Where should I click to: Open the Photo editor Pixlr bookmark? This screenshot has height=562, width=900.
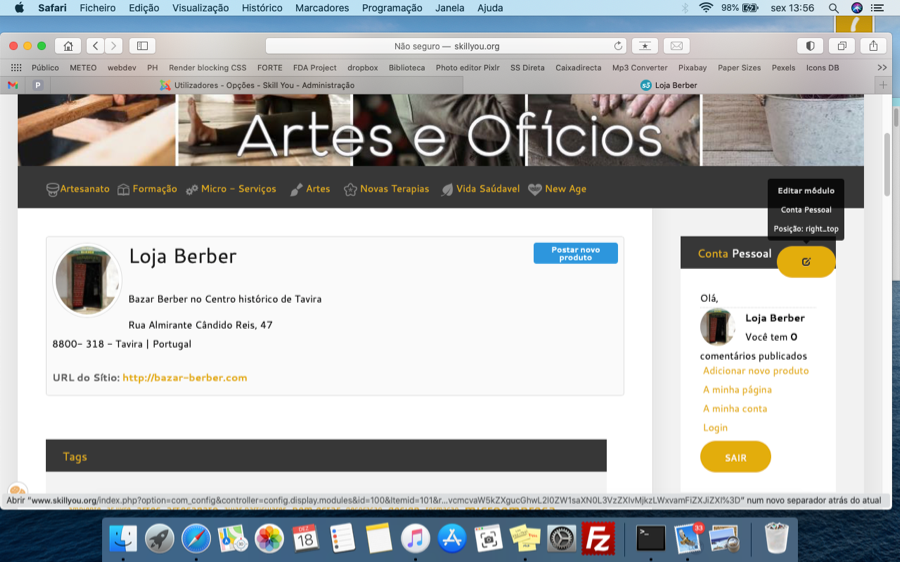tap(467, 68)
